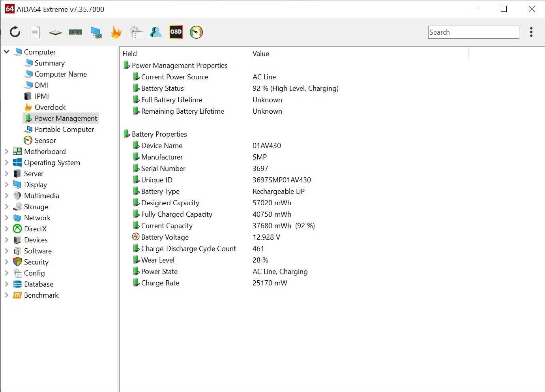
Task: Select the Benchmark tree item
Action: 41,295
